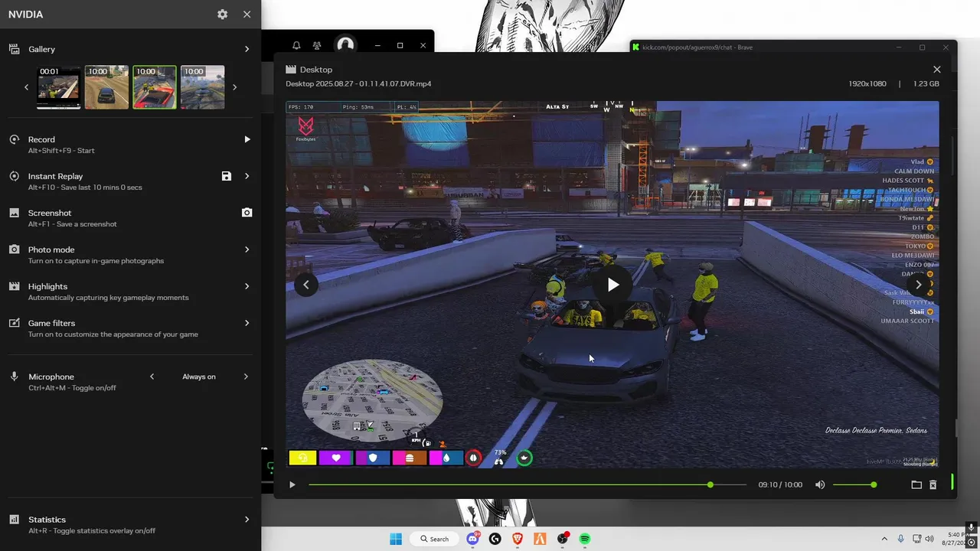Open Discord from the taskbar
The width and height of the screenshot is (980, 551).
(473, 539)
